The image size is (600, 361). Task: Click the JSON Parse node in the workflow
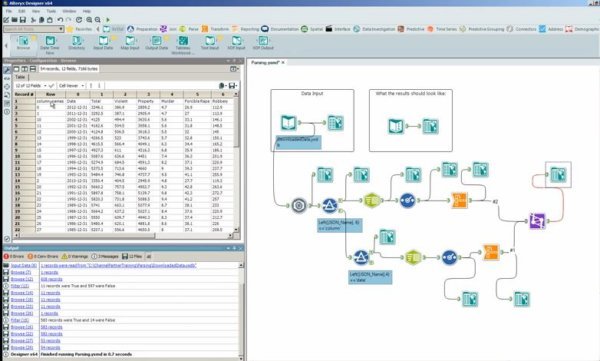tap(299, 206)
